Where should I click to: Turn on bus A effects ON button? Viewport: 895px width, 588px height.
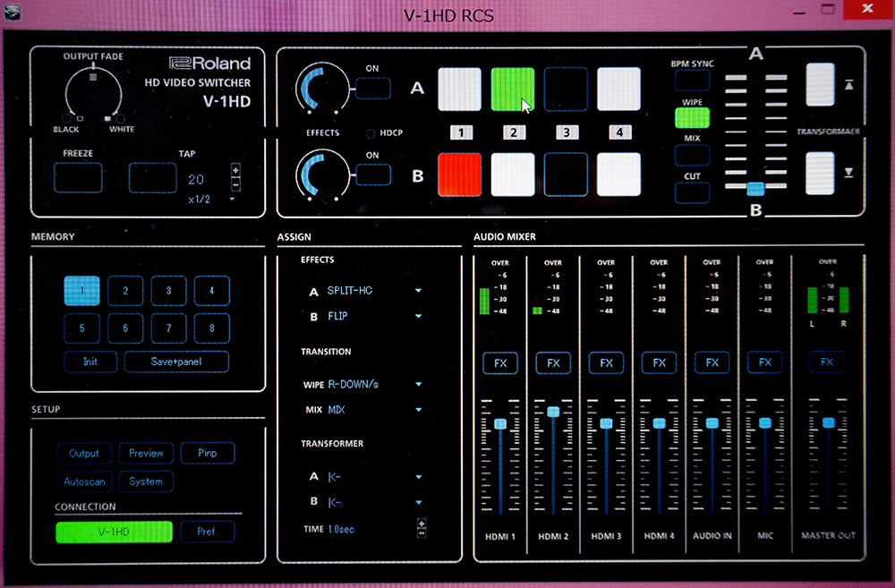(373, 89)
